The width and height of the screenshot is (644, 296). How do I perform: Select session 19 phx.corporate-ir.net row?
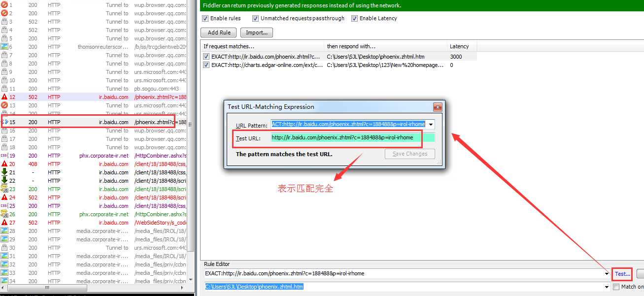pos(94,156)
